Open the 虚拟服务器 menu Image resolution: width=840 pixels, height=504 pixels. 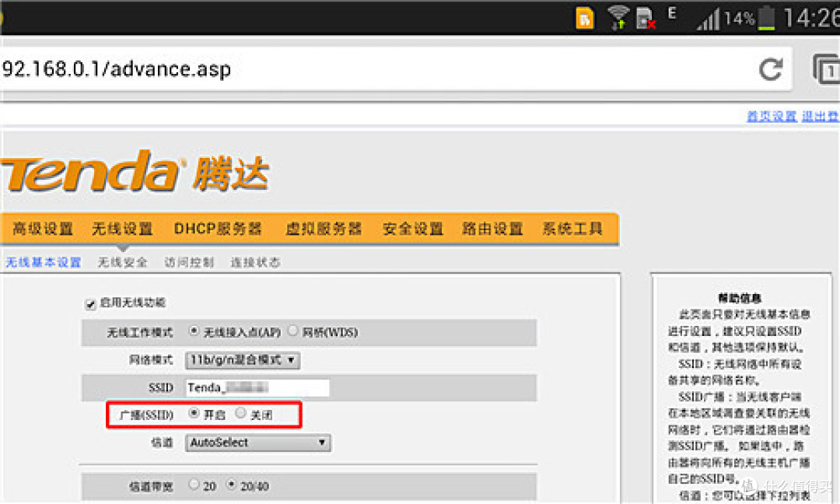(324, 229)
